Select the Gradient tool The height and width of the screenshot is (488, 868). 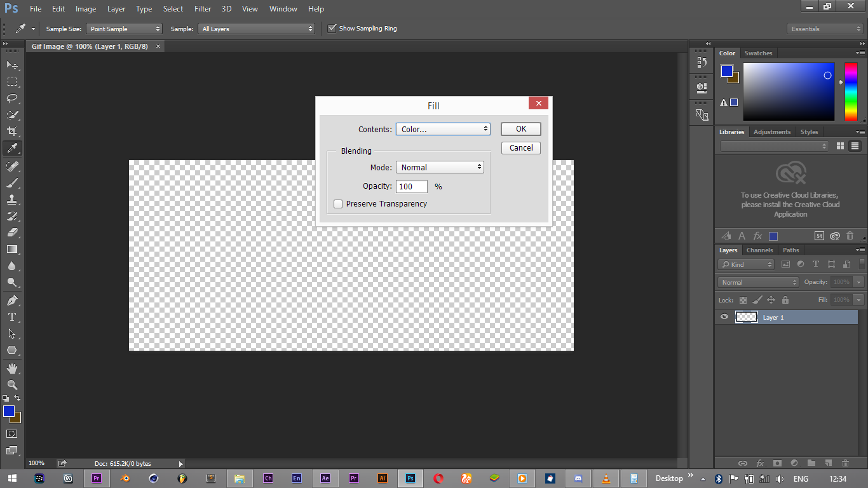(x=12, y=249)
